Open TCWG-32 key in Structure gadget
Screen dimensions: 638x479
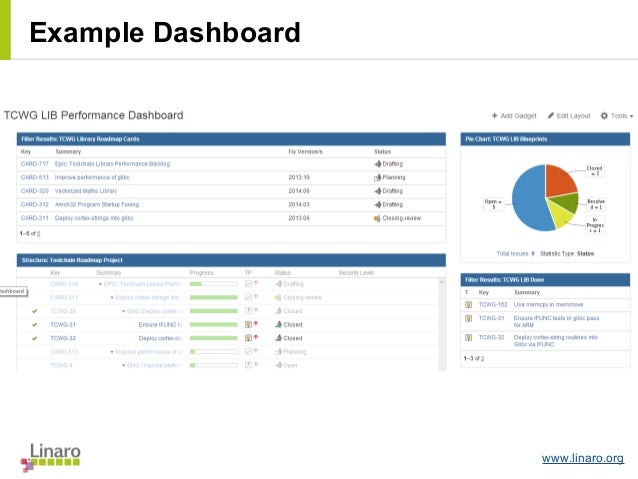[63, 338]
